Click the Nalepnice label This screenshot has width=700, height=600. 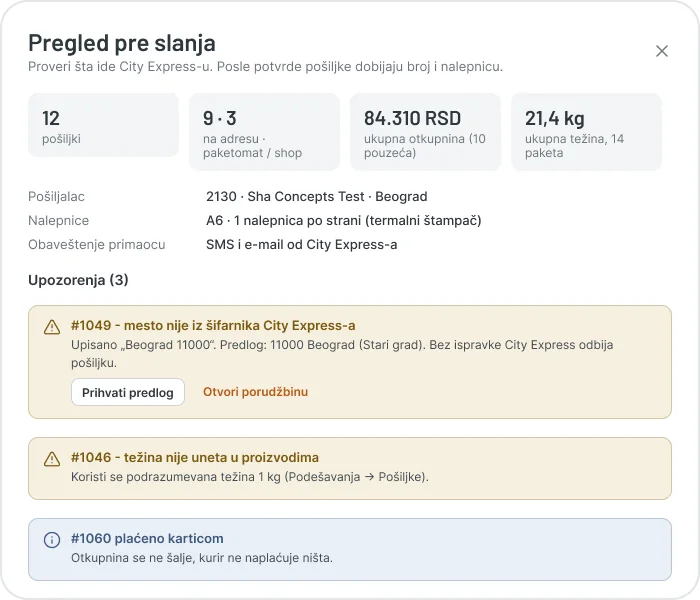[58, 221]
